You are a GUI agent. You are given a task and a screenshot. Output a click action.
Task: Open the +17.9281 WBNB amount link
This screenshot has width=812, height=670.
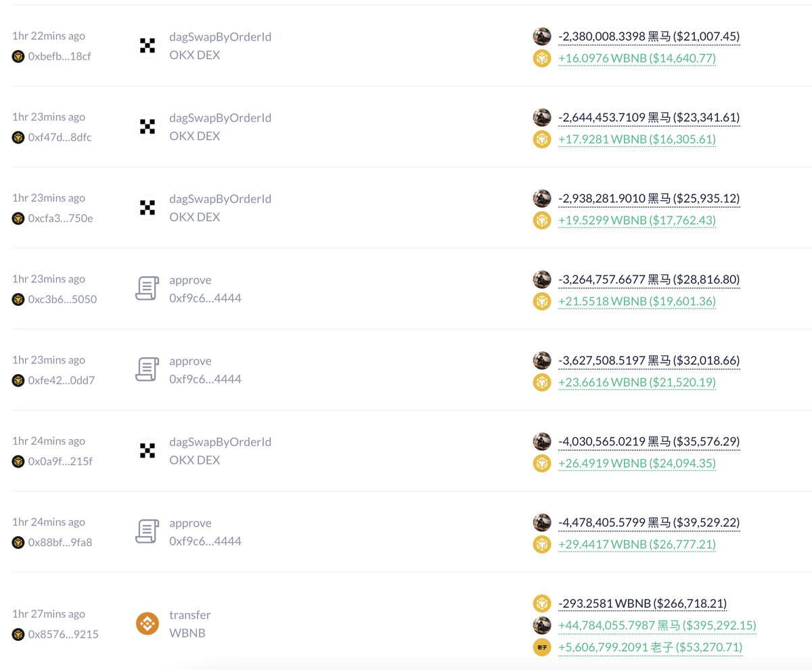point(636,139)
